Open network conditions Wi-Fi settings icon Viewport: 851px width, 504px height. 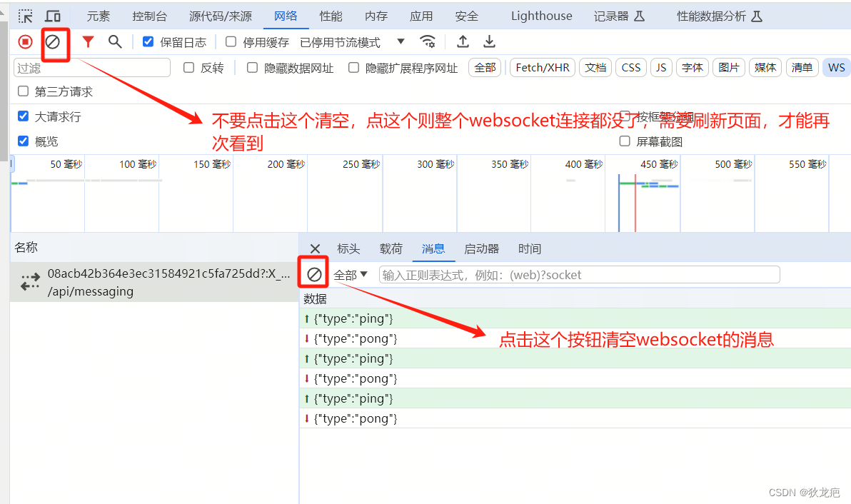[428, 42]
